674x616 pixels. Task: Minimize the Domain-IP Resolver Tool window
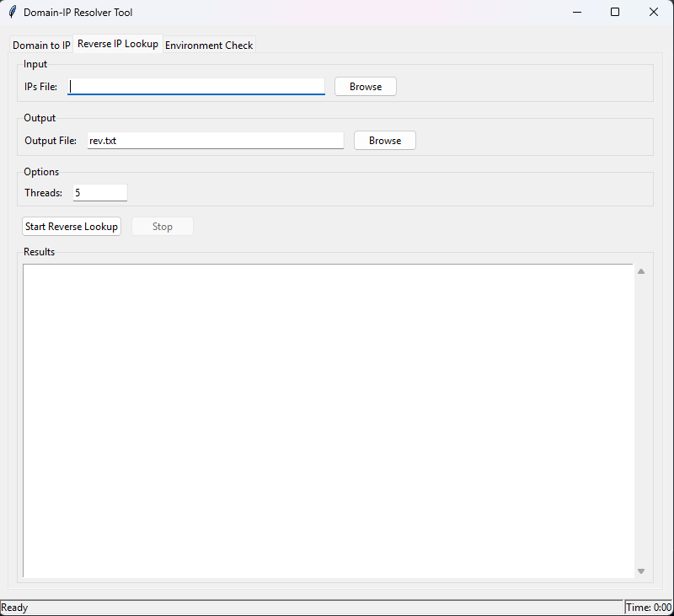[577, 12]
